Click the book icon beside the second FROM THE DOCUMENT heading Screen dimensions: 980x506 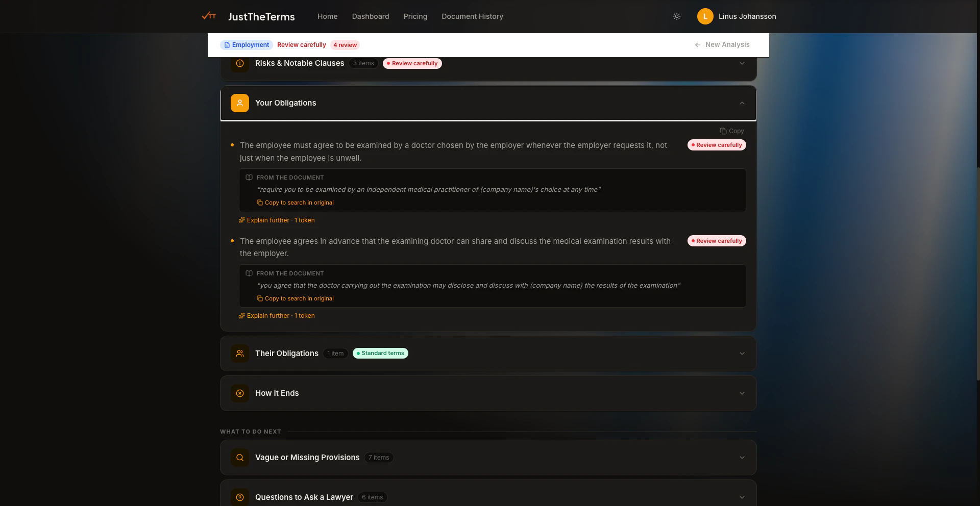(x=249, y=273)
